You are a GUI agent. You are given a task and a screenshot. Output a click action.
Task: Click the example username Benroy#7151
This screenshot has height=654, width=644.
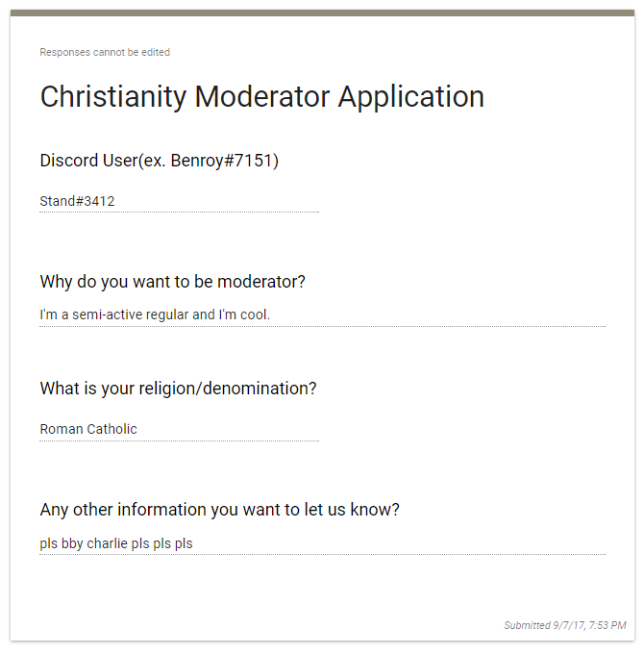pyautogui.click(x=225, y=161)
